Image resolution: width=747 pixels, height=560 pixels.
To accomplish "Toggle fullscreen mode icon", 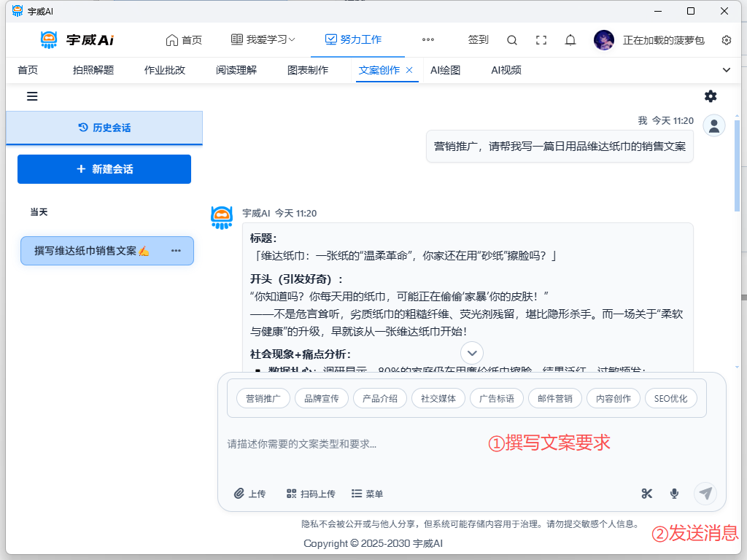I will coord(541,40).
